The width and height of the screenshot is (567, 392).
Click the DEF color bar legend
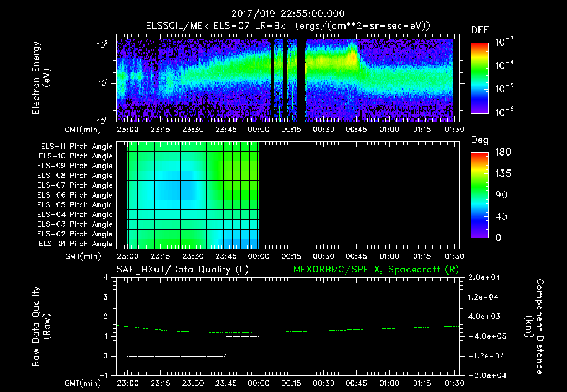(x=480, y=78)
